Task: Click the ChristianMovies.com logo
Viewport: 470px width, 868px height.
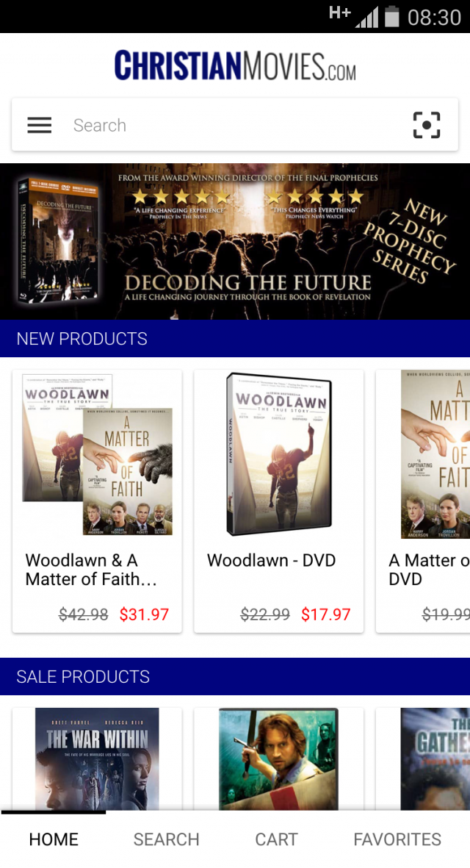Action: (235, 65)
